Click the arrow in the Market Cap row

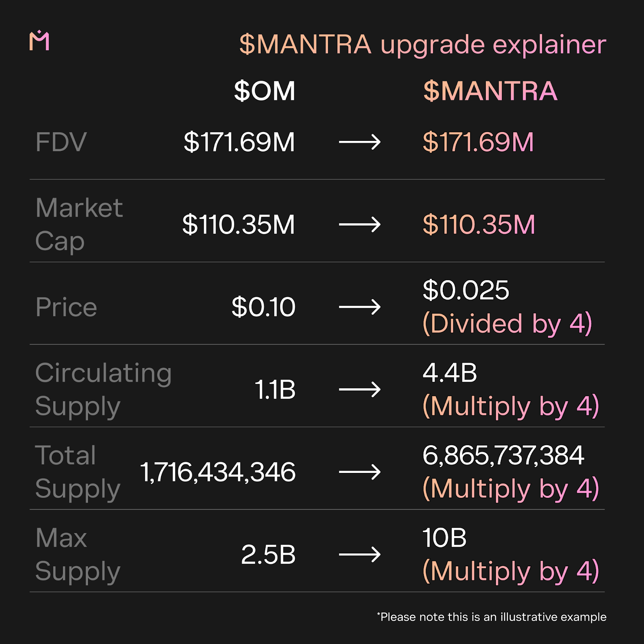pyautogui.click(x=359, y=224)
